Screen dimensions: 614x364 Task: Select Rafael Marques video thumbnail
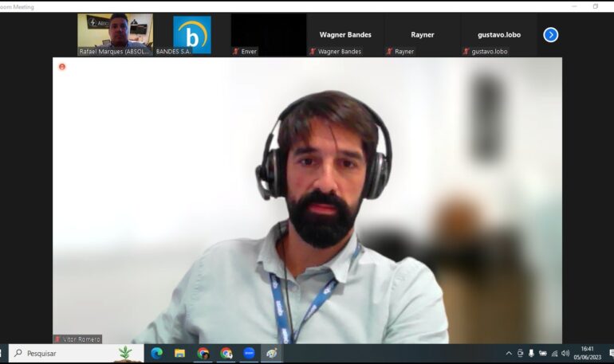coord(115,33)
